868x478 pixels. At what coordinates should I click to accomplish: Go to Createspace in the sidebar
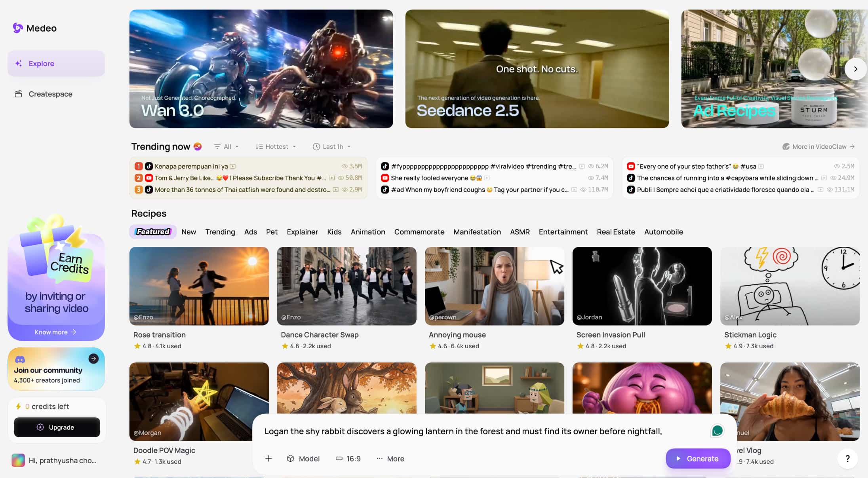click(56, 94)
